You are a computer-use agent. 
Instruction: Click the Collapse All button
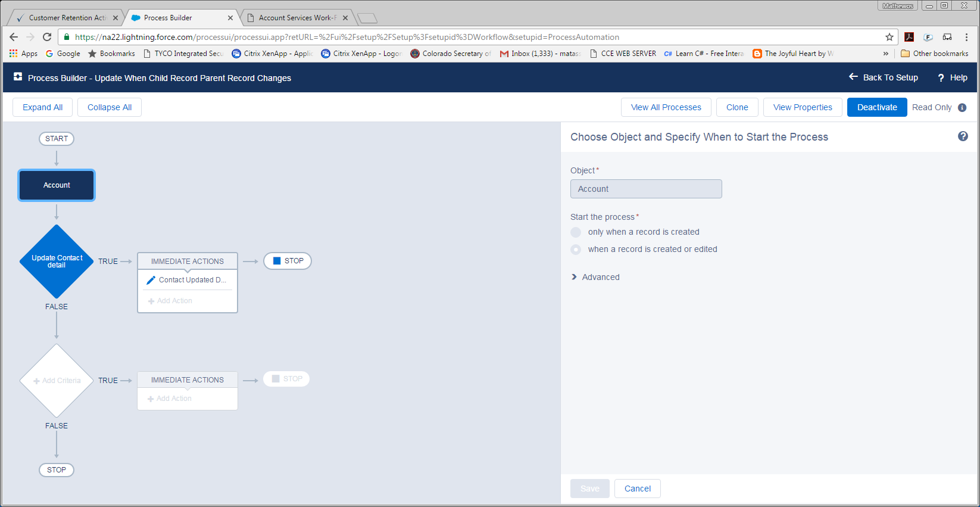pyautogui.click(x=110, y=107)
